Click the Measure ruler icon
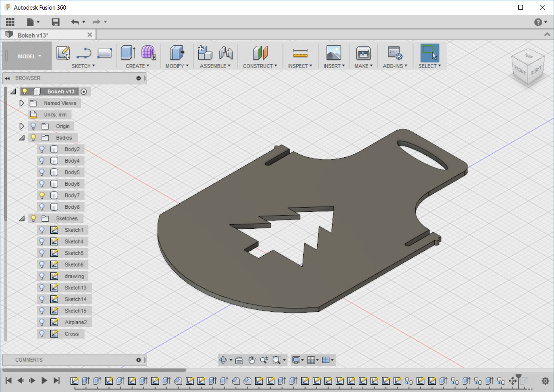The image size is (554, 392). (300, 53)
